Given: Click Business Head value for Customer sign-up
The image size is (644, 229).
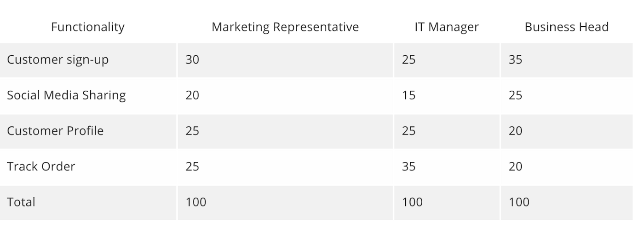Looking at the screenshot, I should tap(515, 60).
